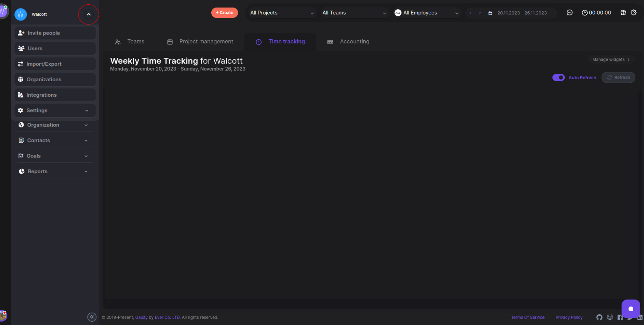644x325 pixels.
Task: Open the All Projects dropdown
Action: tap(282, 13)
